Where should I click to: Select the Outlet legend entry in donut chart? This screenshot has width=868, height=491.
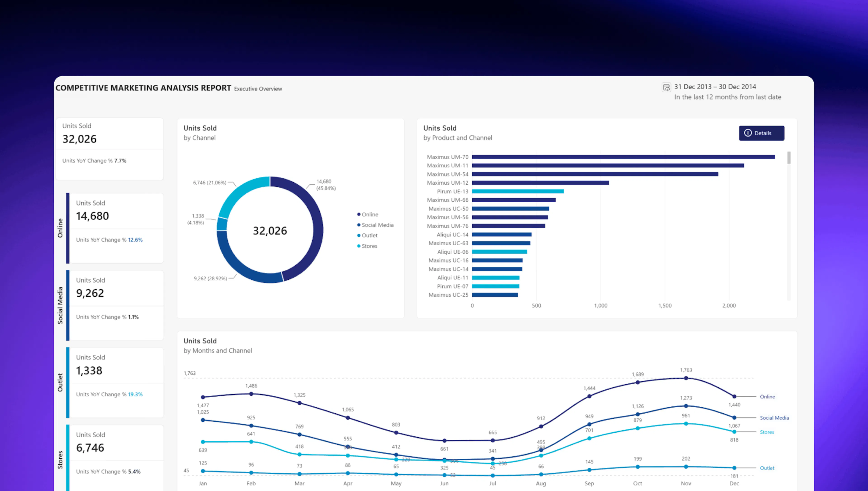click(x=367, y=235)
